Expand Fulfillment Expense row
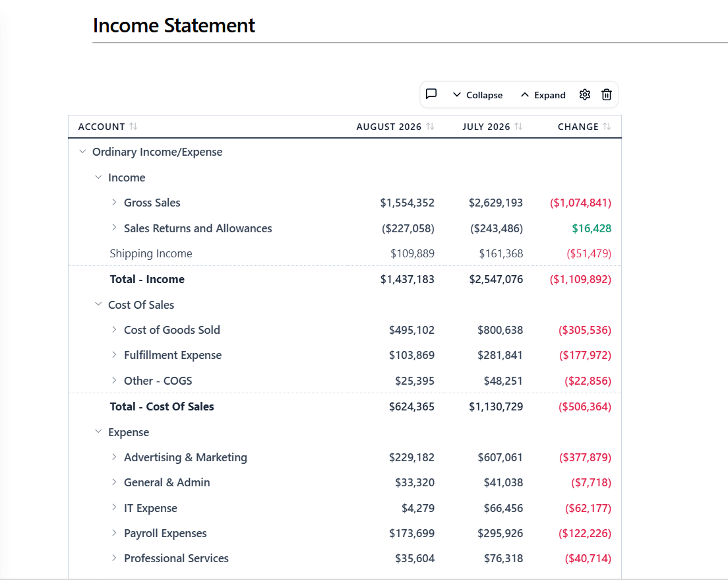728x580 pixels. (x=114, y=354)
